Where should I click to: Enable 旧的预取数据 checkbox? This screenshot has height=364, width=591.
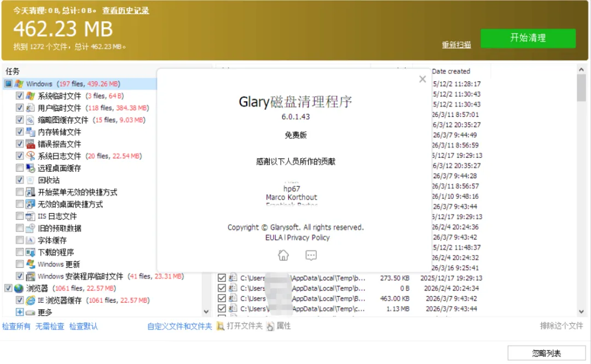[20, 228]
